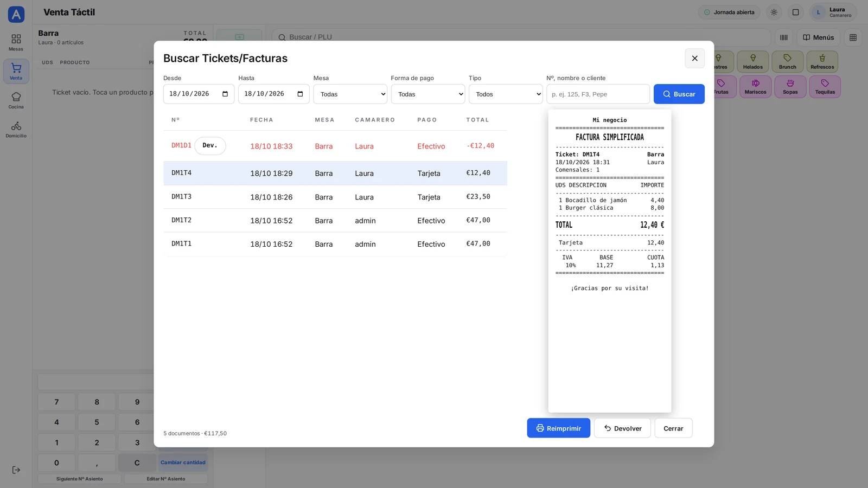Select the DM1D1 refund row

[x=335, y=146]
